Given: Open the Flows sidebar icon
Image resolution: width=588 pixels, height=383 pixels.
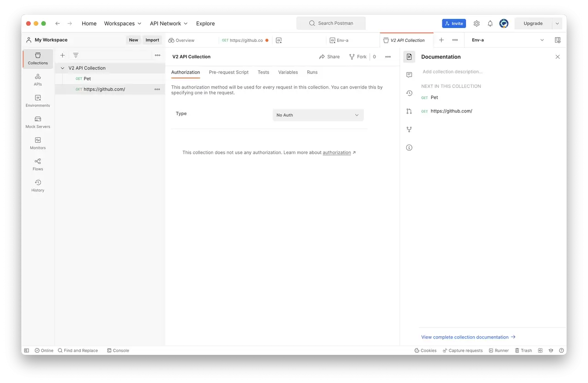Looking at the screenshot, I should pos(38,164).
